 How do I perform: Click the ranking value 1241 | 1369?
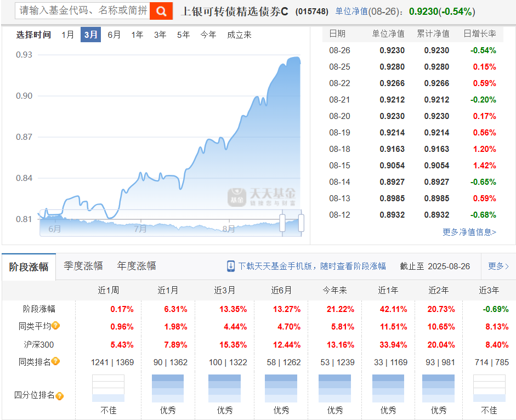(112, 362)
